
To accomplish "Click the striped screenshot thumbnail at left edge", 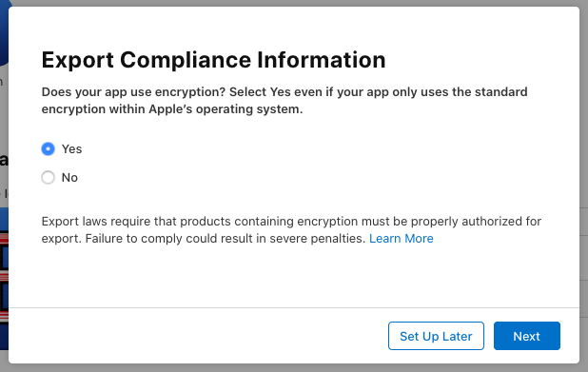I will tap(4, 278).
